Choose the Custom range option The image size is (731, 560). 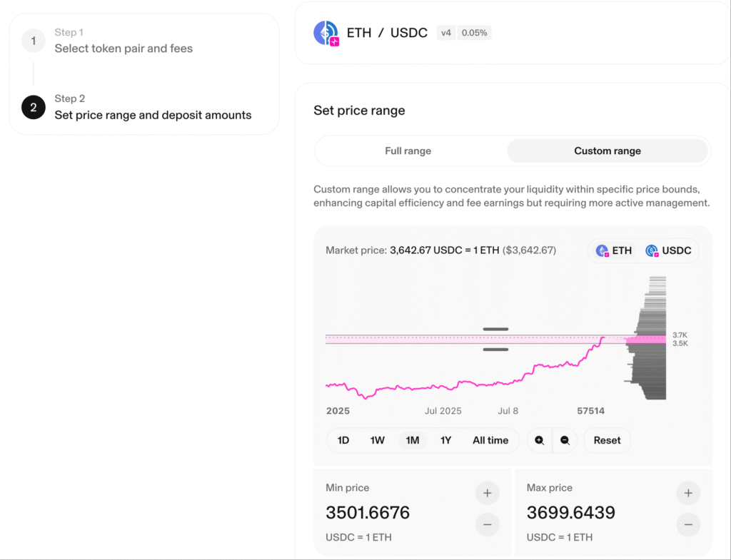coord(608,151)
